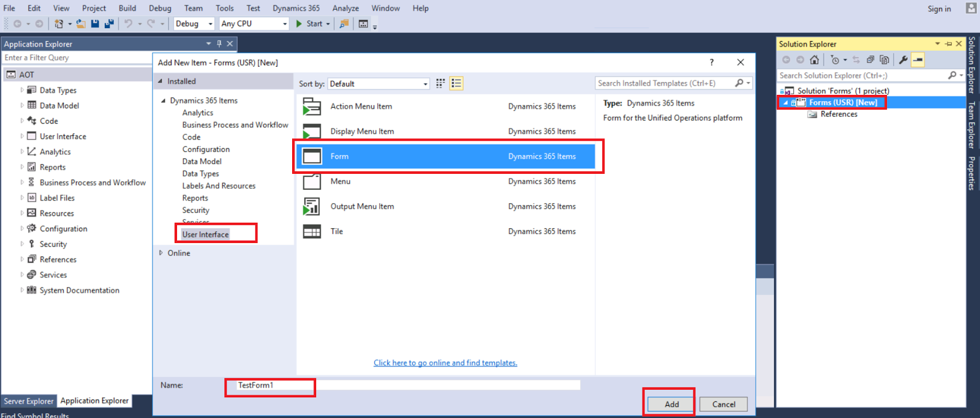Select the Display Menu Item template
Image resolution: width=980 pixels, height=418 pixels.
[446, 132]
